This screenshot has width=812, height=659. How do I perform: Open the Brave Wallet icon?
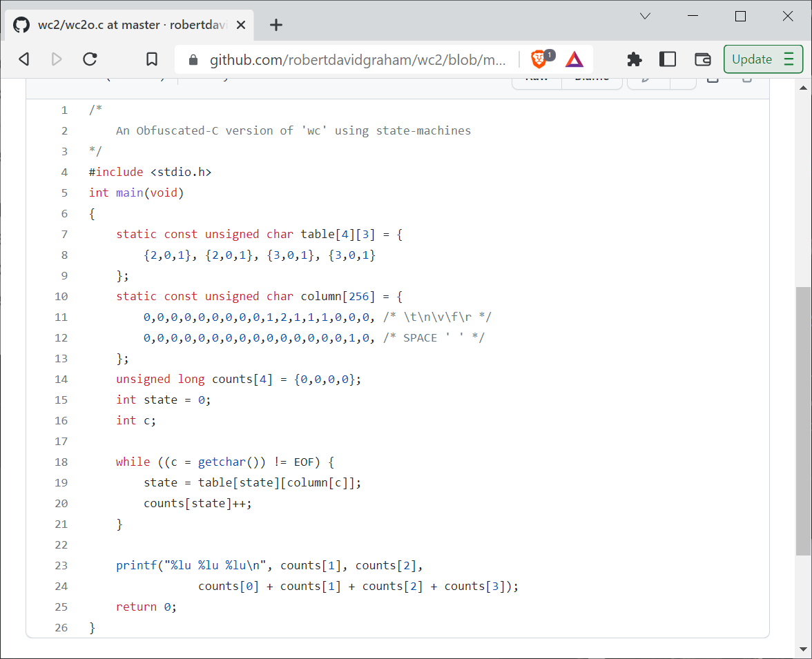(703, 59)
